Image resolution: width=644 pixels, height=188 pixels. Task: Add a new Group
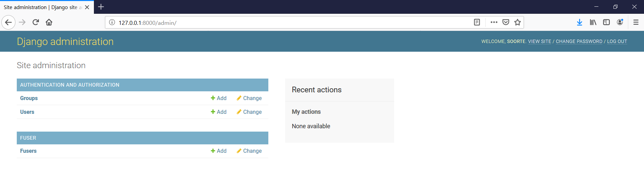click(x=219, y=98)
